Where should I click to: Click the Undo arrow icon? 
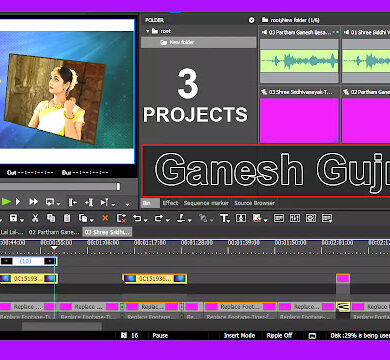(137, 218)
